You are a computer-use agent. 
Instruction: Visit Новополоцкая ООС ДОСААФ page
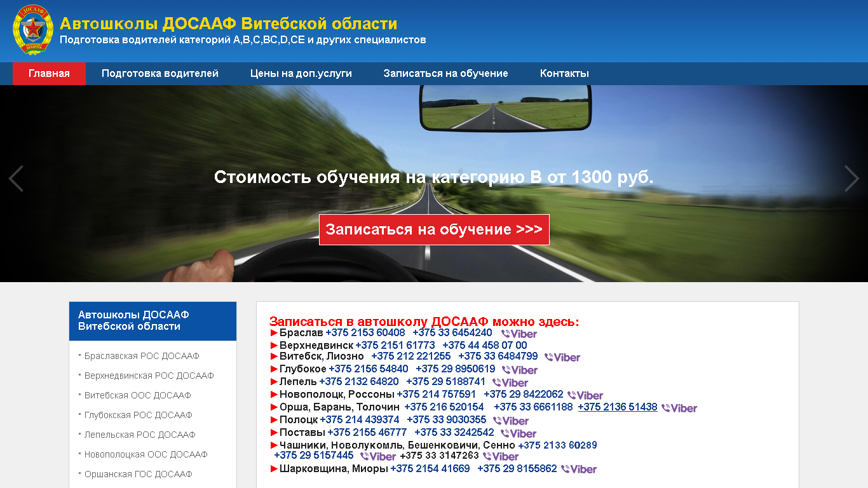pyautogui.click(x=146, y=454)
